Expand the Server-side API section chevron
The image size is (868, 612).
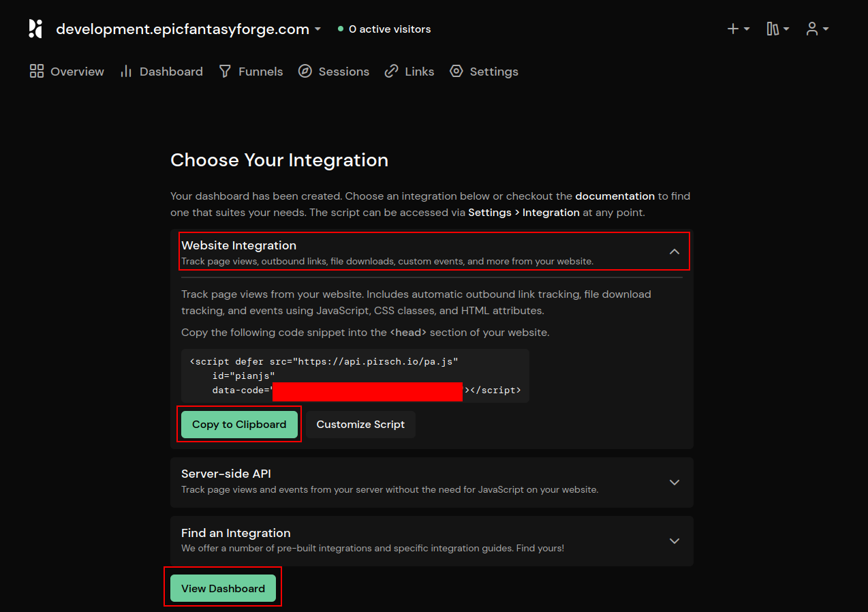tap(675, 482)
